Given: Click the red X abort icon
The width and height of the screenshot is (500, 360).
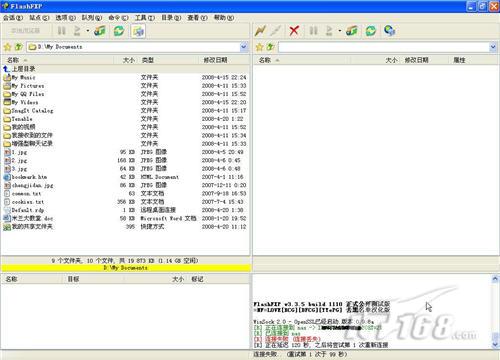Looking at the screenshot, I should pyautogui.click(x=294, y=31).
